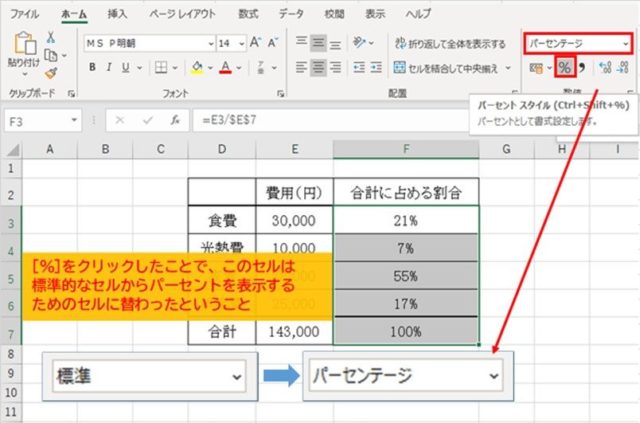Toggle center horizontal alignment

coord(318,67)
